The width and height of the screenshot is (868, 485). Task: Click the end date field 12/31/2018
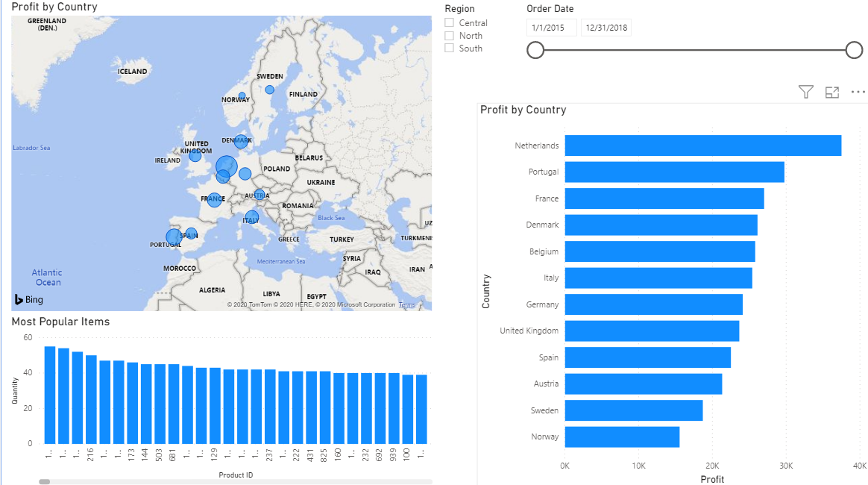coord(606,28)
